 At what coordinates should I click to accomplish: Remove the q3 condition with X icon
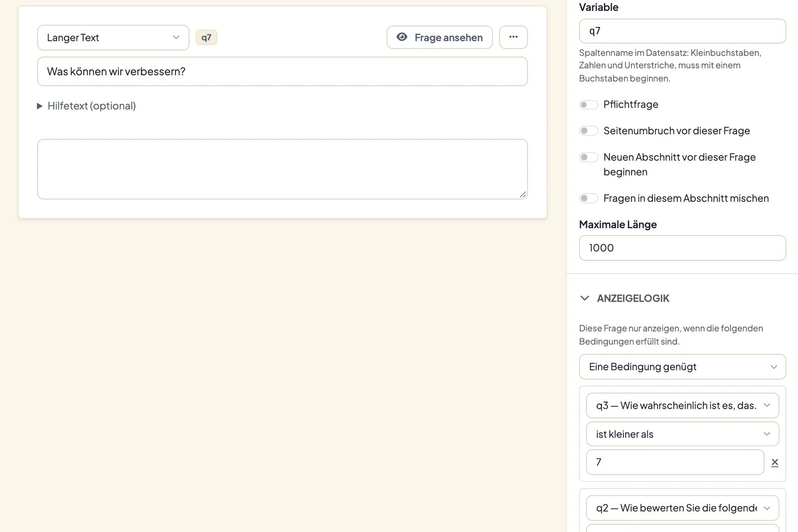[775, 463]
